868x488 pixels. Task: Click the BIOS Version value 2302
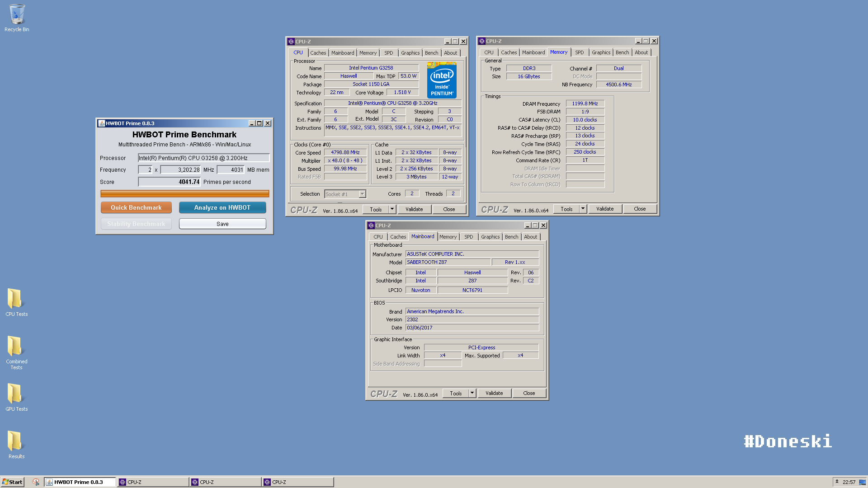(x=472, y=319)
